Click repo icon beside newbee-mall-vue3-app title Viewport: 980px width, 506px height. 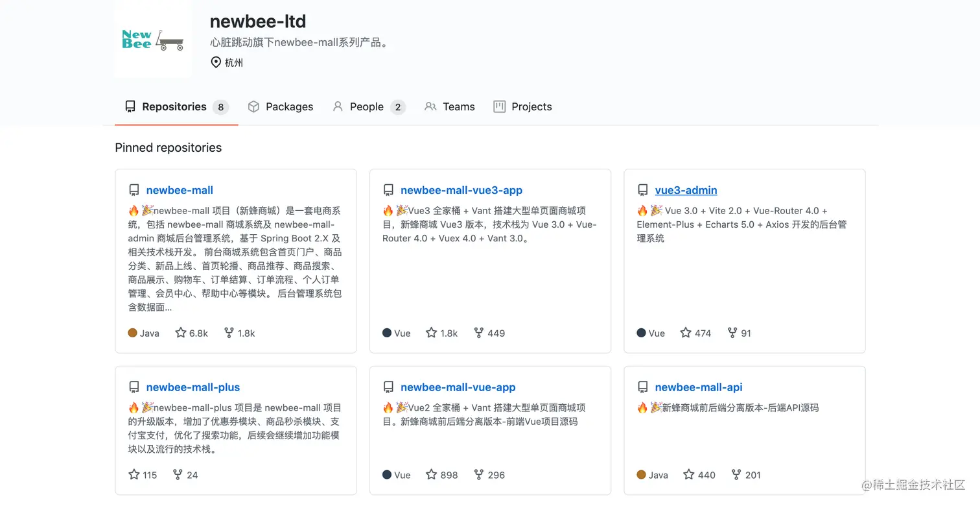[388, 190]
